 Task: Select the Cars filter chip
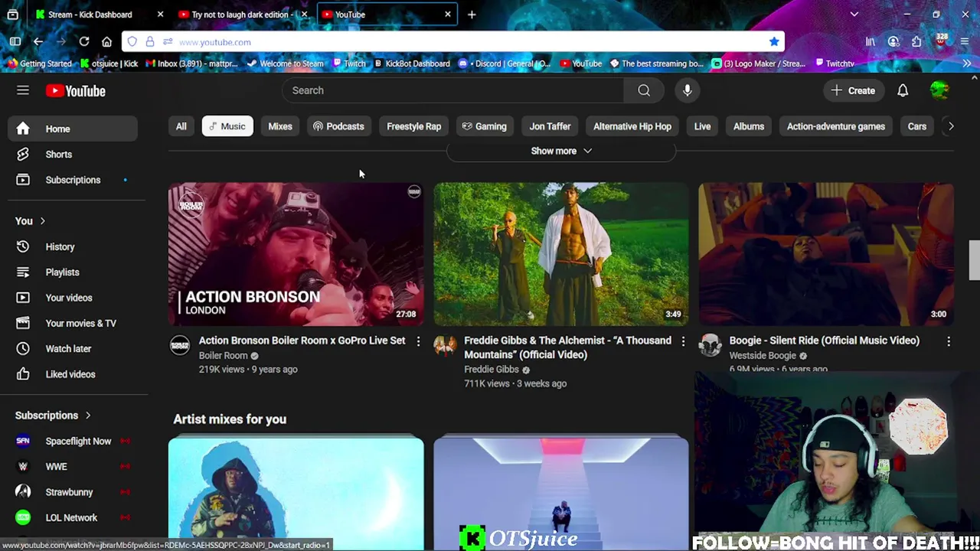pos(916,126)
